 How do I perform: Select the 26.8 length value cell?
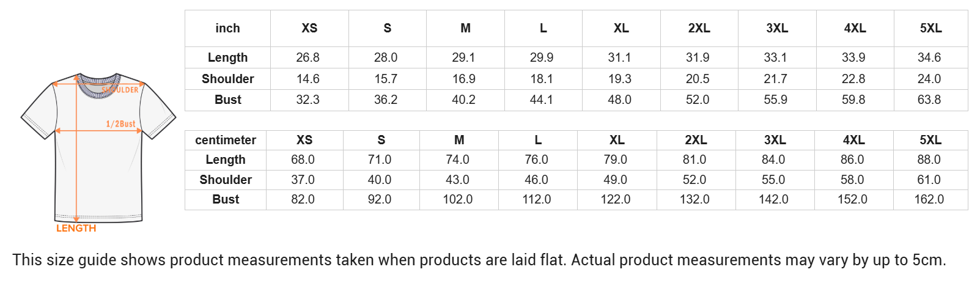pos(308,57)
